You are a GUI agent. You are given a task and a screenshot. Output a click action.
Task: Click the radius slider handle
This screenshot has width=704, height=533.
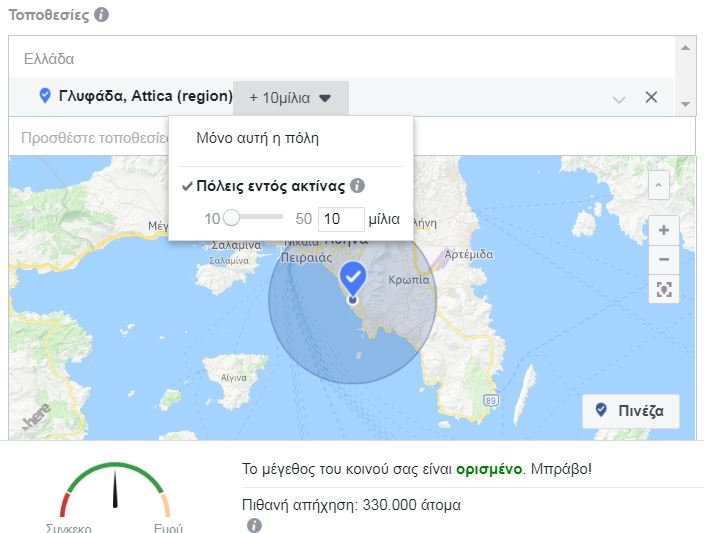(x=231, y=218)
